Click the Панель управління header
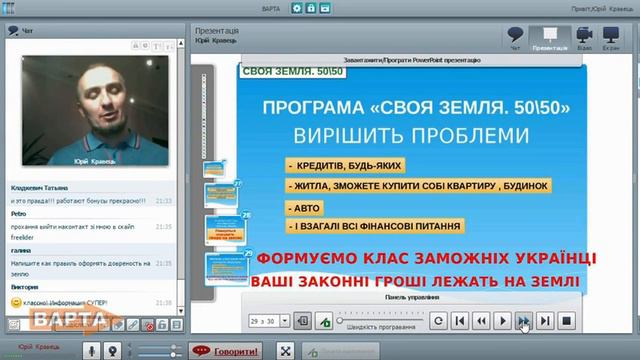 click(x=412, y=297)
